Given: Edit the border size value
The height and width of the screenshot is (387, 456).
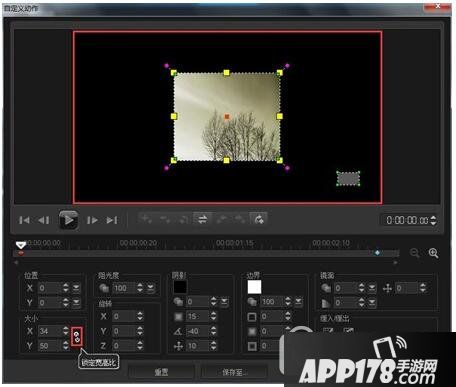Looking at the screenshot, I should point(272,316).
